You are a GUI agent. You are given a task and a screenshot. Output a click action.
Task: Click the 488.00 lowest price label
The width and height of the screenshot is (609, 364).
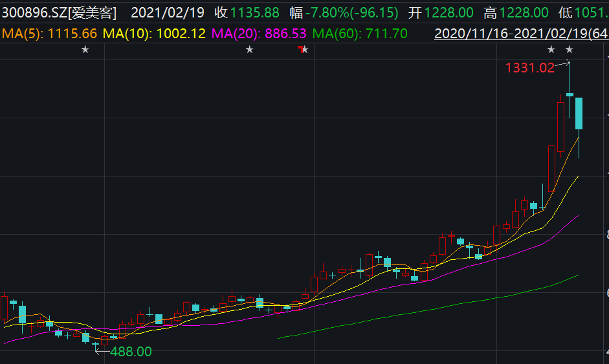tap(131, 352)
